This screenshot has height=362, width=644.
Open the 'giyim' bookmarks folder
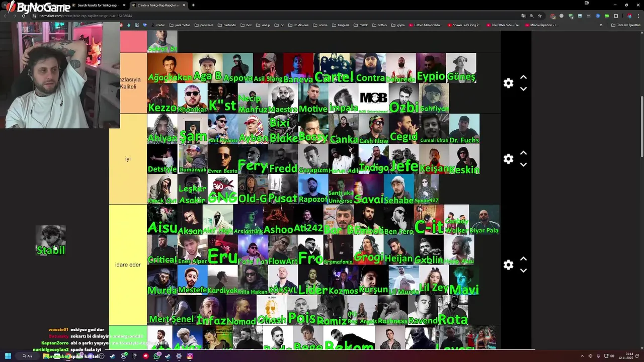(x=398, y=25)
